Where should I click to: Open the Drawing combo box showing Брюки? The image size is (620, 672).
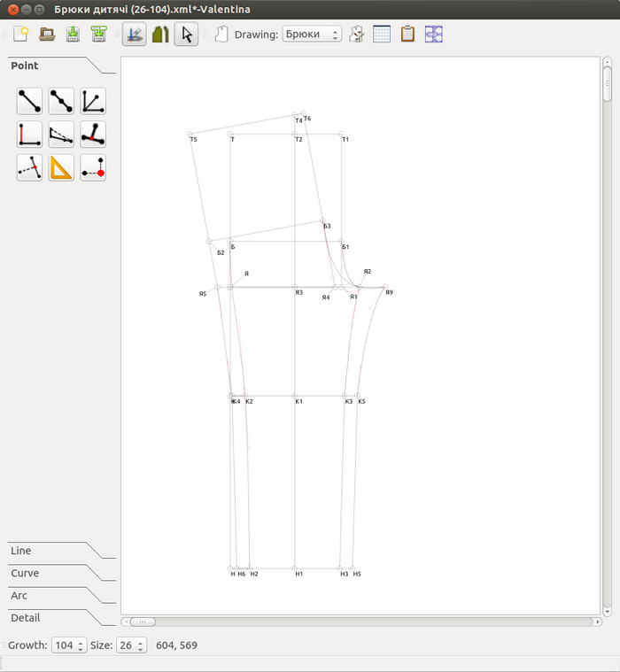click(312, 34)
